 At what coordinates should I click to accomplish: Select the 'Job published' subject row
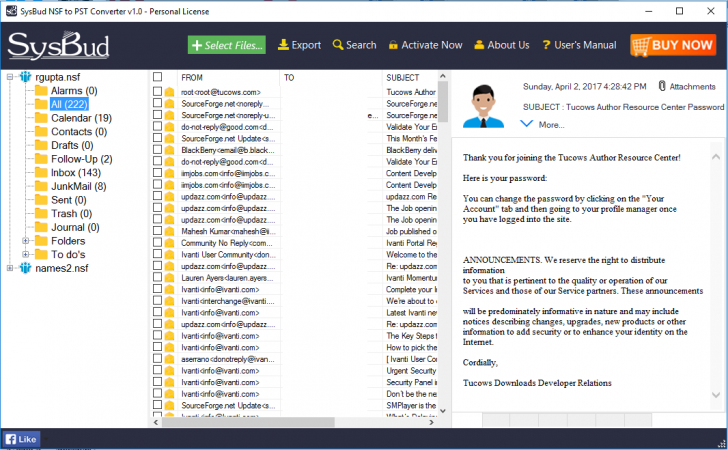click(411, 231)
